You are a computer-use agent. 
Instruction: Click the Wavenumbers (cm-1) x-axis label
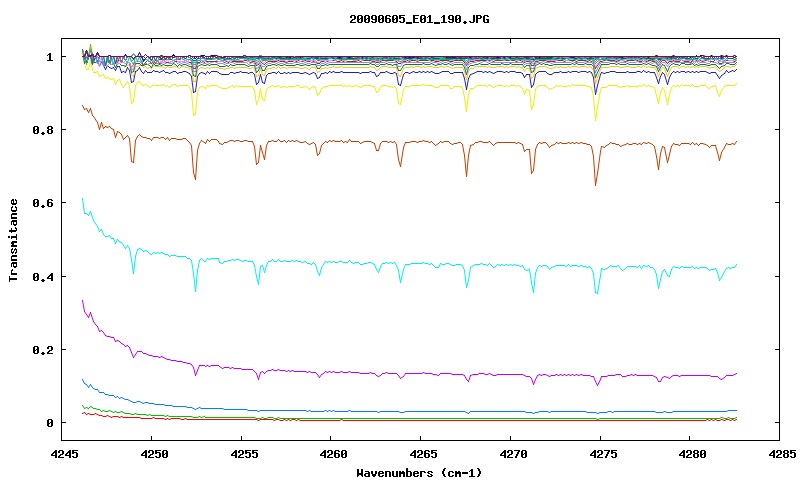419,473
